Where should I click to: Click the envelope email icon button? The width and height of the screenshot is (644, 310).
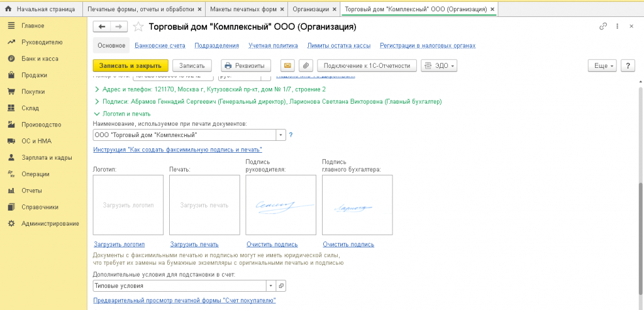[287, 65]
